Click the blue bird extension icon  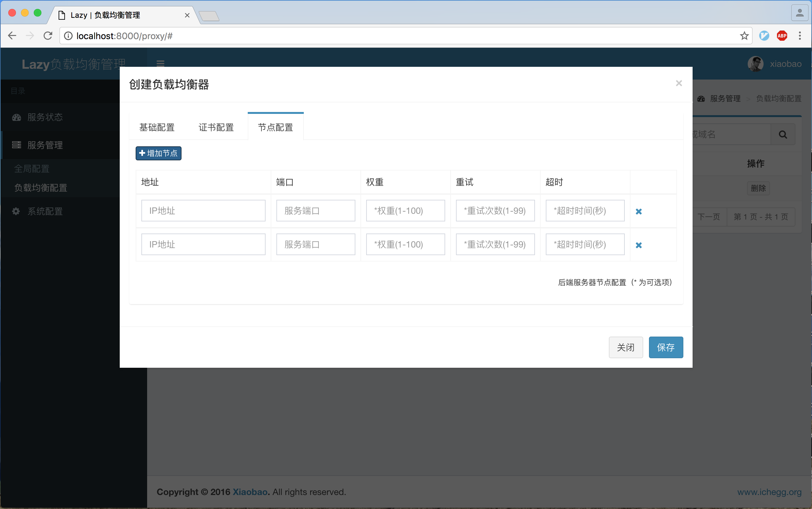764,36
